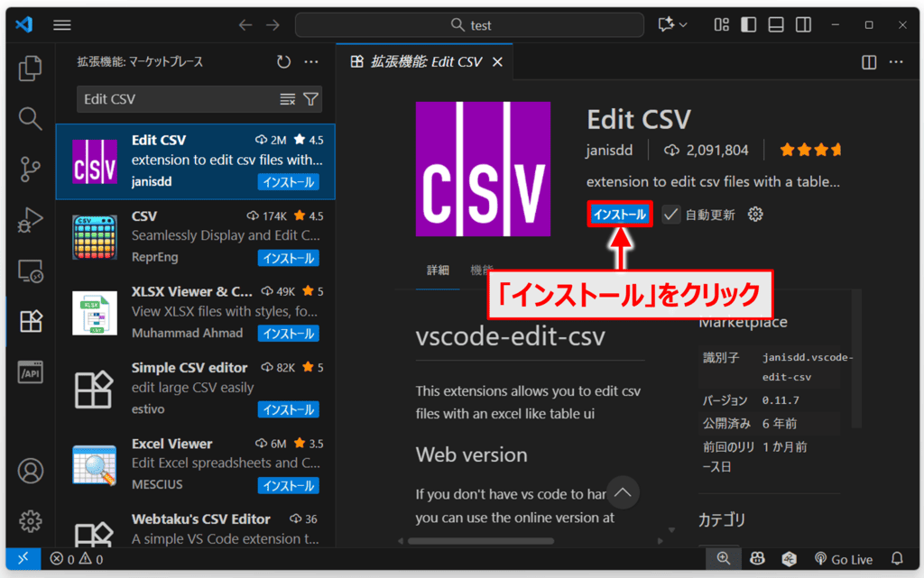The width and height of the screenshot is (924, 578).
Task: Open the Source Control view
Action: (31, 169)
